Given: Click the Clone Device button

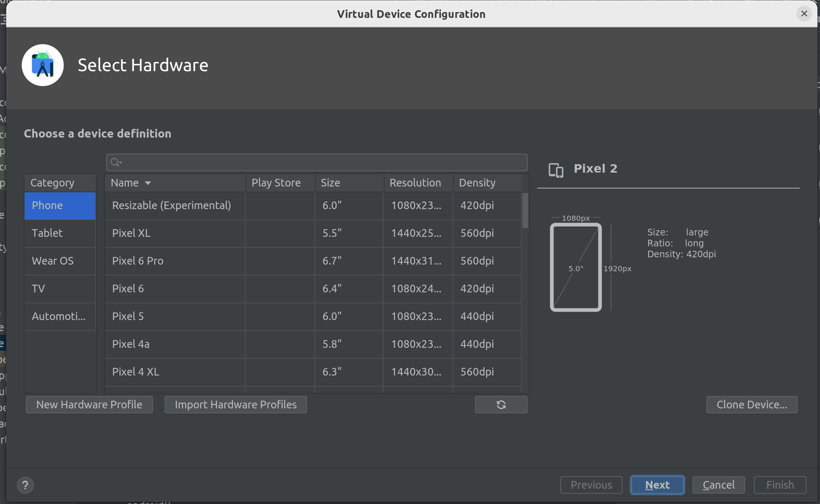Looking at the screenshot, I should click(752, 404).
